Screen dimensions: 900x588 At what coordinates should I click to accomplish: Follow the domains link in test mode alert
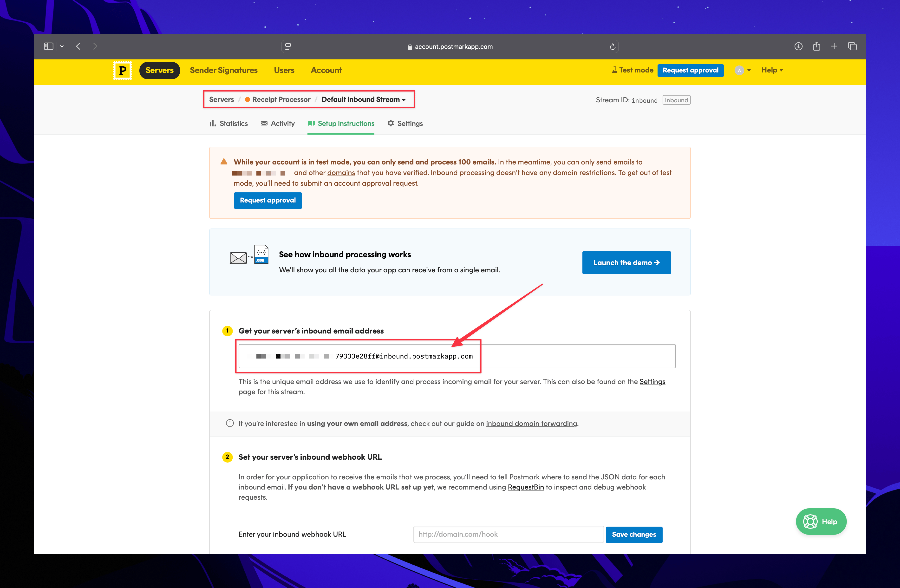pyautogui.click(x=341, y=173)
